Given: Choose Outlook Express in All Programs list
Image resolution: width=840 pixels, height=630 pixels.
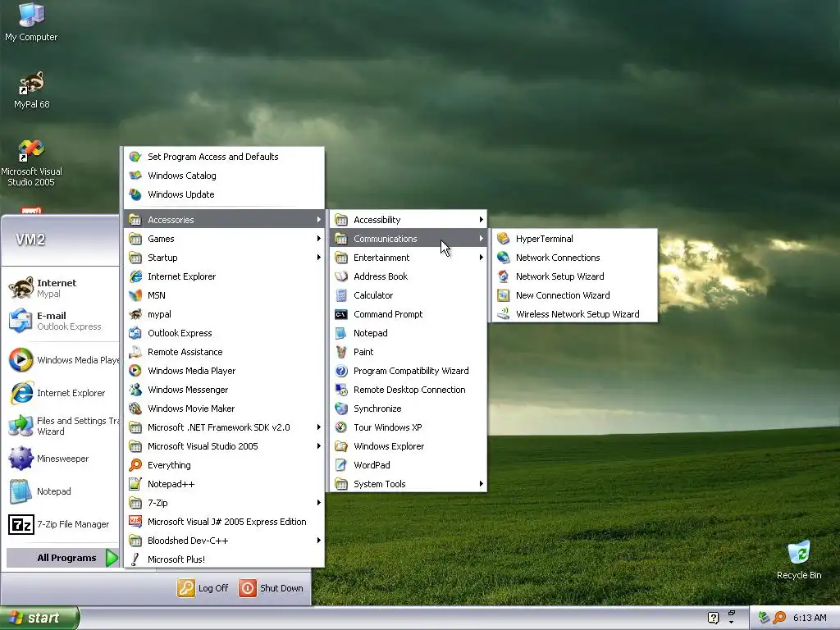Looking at the screenshot, I should tap(224, 333).
